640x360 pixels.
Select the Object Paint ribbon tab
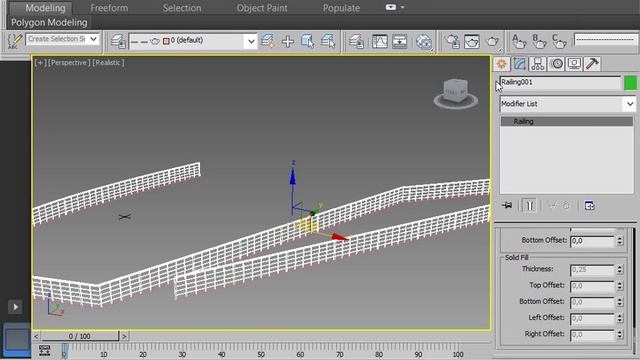pos(262,8)
